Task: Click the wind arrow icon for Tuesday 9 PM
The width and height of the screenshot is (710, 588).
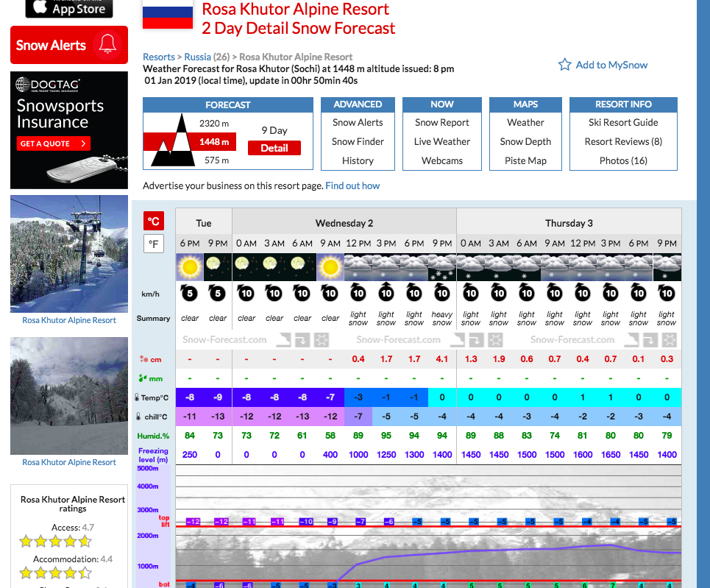Action: (218, 293)
